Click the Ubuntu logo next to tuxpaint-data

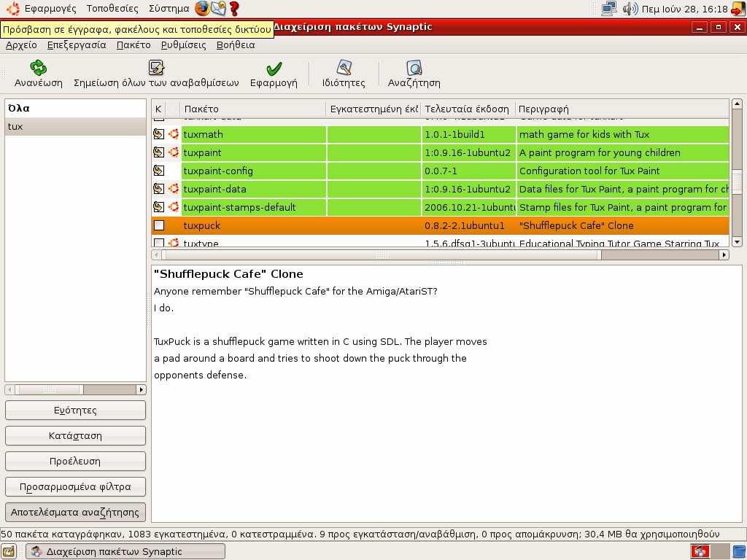click(174, 189)
